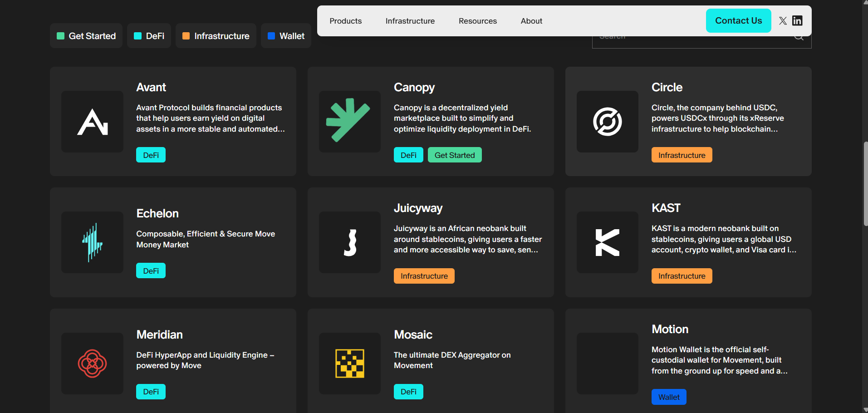Toggle the DeFi category filter
868x413 pixels.
(149, 36)
